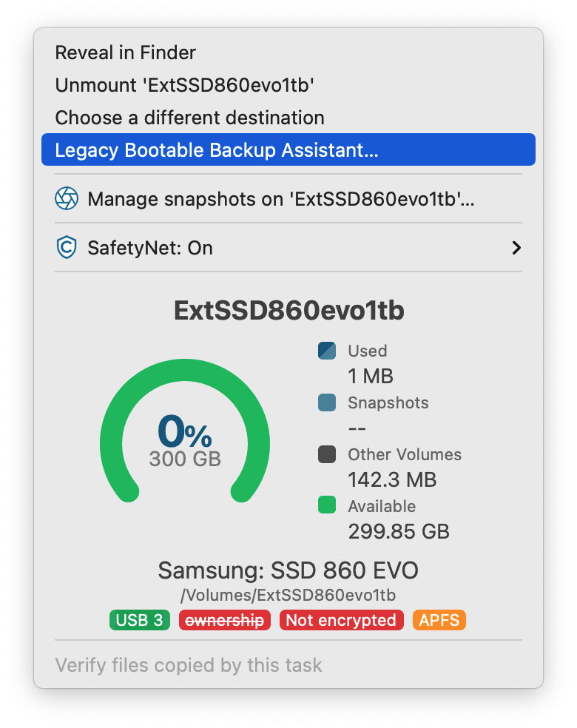Click the 0% usage value
Screen dimensions: 577x728
185,431
